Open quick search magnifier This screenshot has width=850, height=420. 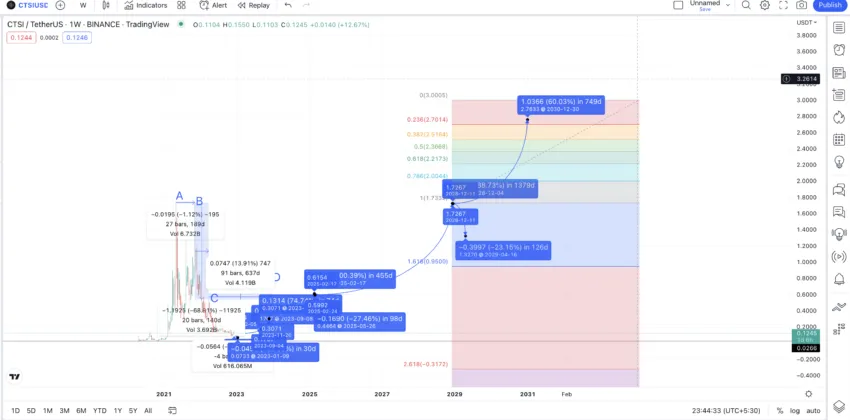(746, 5)
